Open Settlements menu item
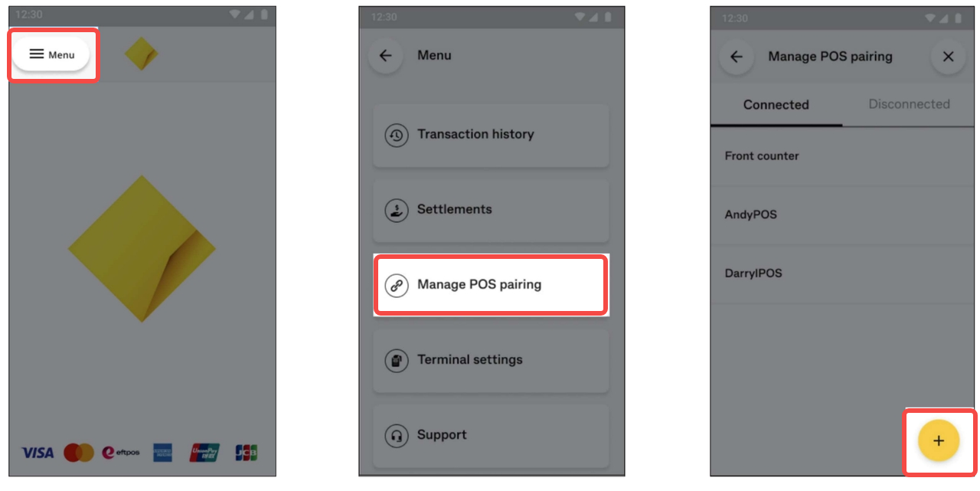Image resolution: width=980 pixels, height=491 pixels. coord(491,210)
